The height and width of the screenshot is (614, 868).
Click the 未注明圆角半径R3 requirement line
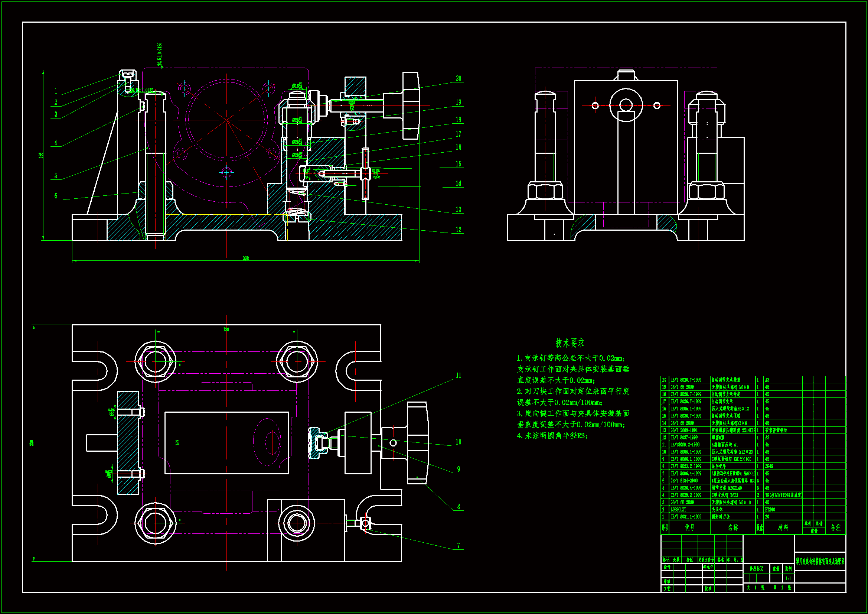pos(552,436)
